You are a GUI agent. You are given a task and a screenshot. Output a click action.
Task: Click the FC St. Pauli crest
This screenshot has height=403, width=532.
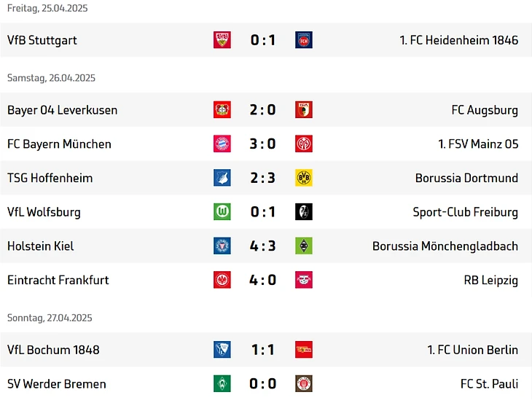pos(304,384)
